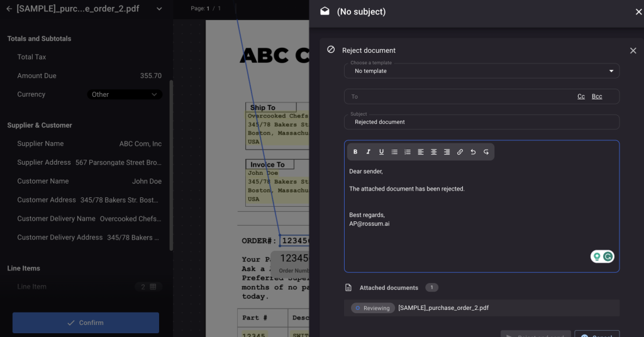Click the Supplier & Customer section heading
This screenshot has height=337, width=644.
[x=40, y=125]
